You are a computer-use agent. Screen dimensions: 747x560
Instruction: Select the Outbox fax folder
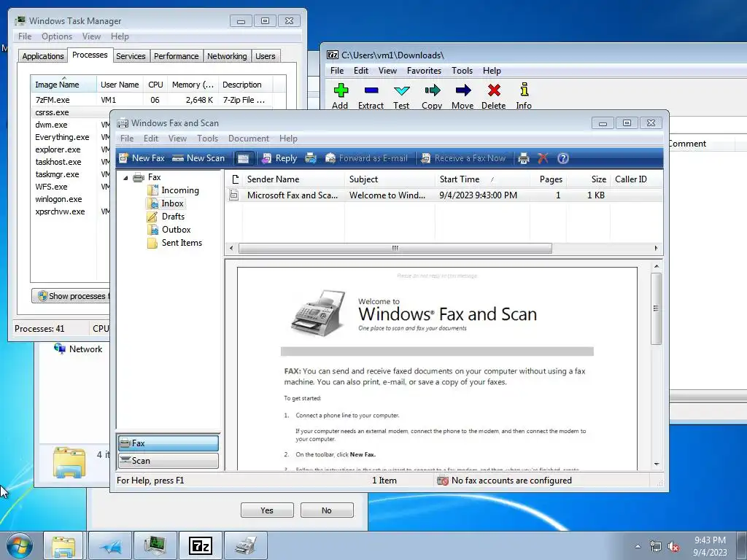coord(169,230)
